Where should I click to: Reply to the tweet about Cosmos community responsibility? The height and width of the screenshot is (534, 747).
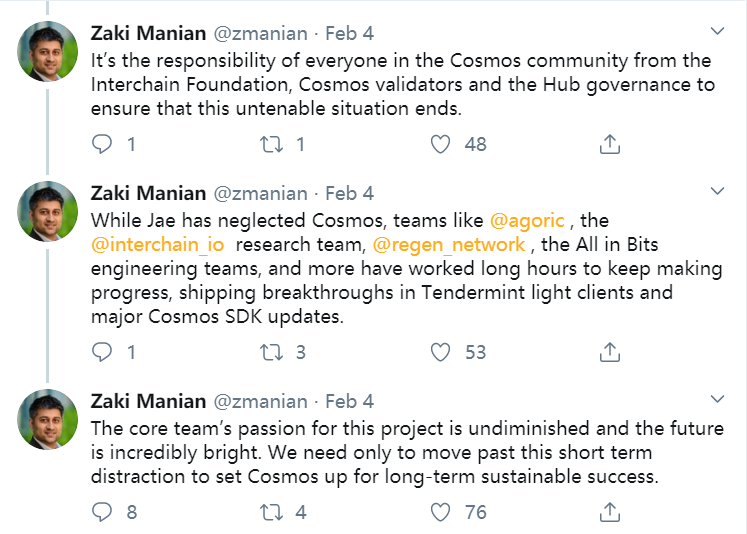coord(103,144)
